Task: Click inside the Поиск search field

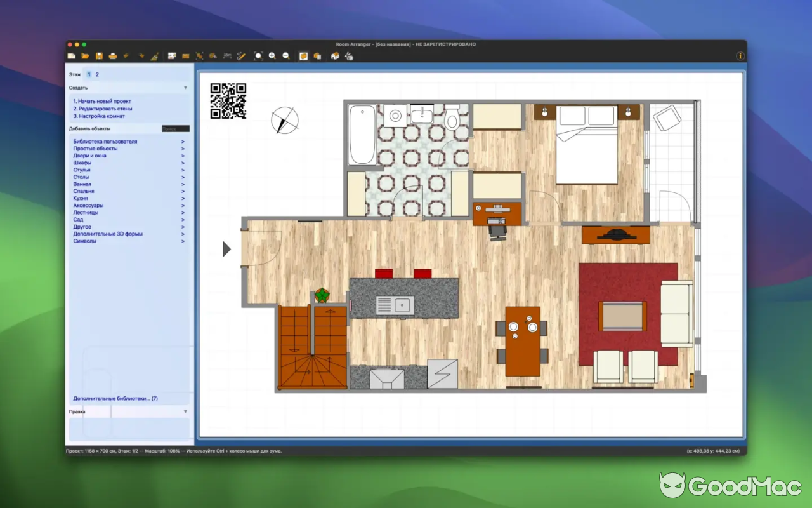Action: (x=175, y=128)
